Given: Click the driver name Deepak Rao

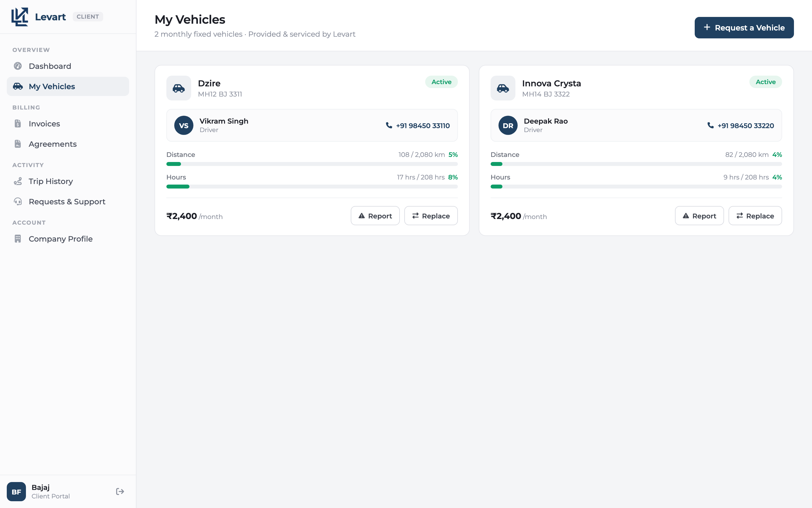Looking at the screenshot, I should click(546, 121).
